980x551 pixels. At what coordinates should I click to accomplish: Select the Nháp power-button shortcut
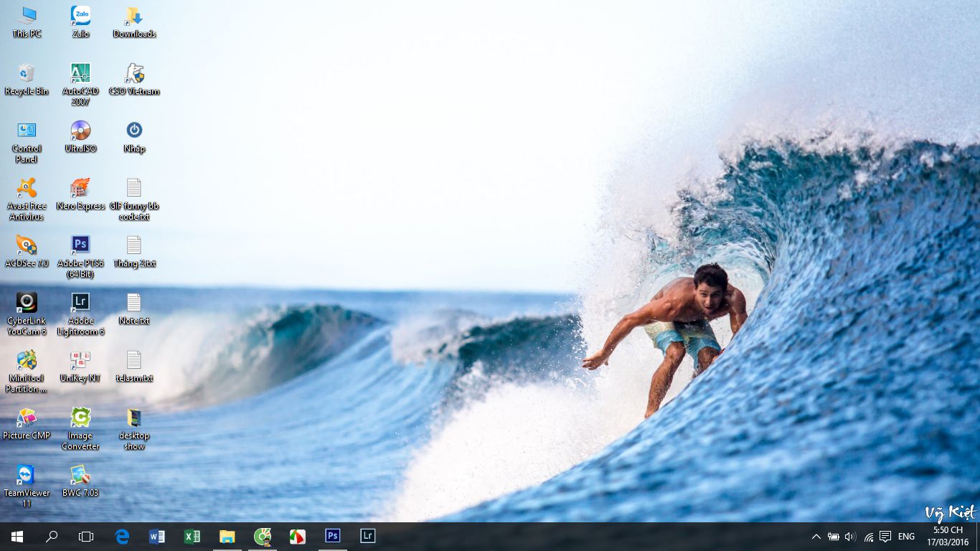coord(134,137)
